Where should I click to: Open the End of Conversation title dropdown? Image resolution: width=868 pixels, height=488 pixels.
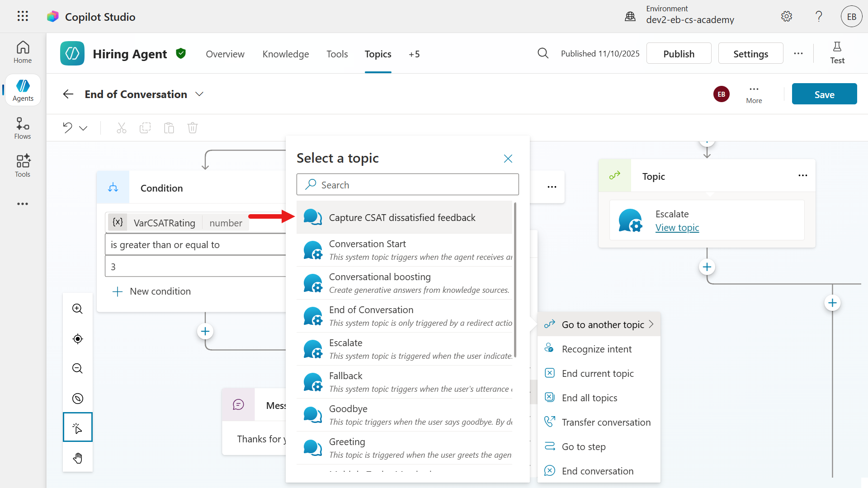click(199, 94)
